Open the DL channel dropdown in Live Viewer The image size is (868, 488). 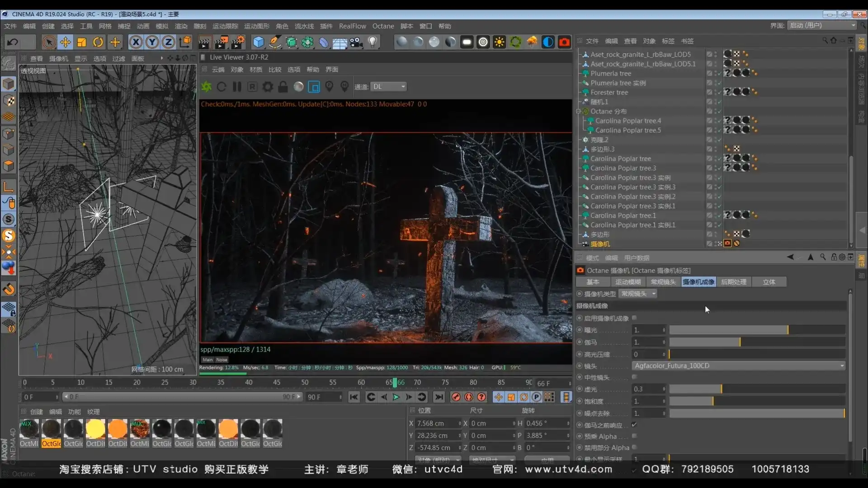(389, 86)
